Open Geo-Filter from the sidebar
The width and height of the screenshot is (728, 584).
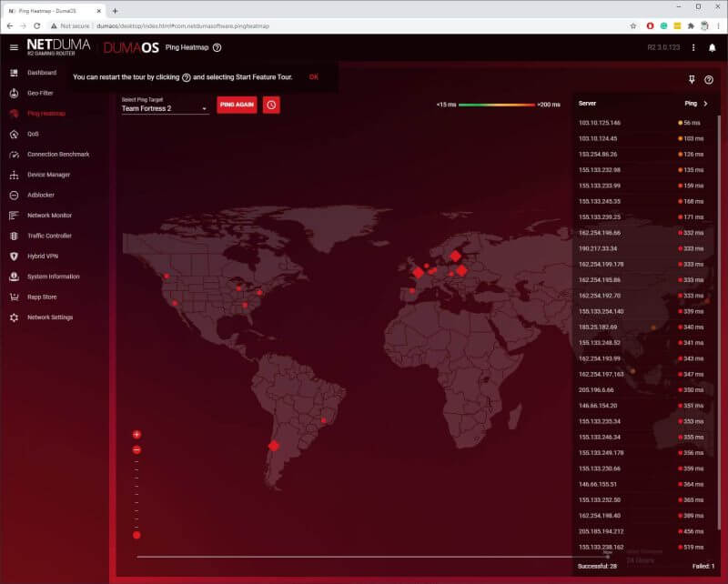tap(40, 94)
